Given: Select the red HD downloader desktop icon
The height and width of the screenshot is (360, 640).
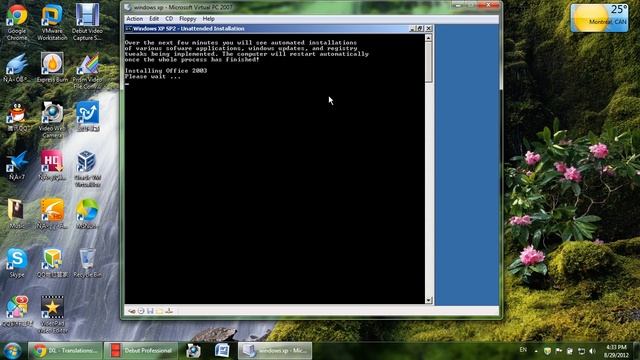Looking at the screenshot, I should (x=52, y=165).
